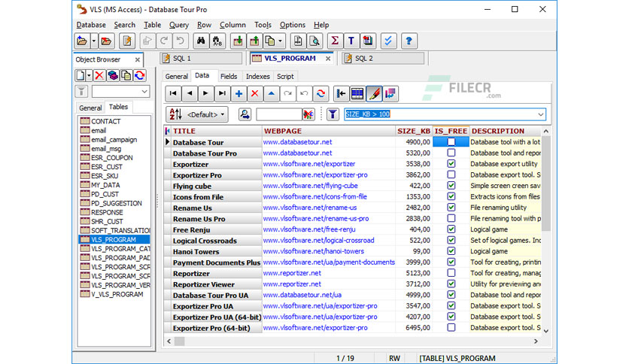Image resolution: width=629 pixels, height=364 pixels.
Task: Toggle IS_FREE checkbox for Exportizer row
Action: [x=451, y=163]
